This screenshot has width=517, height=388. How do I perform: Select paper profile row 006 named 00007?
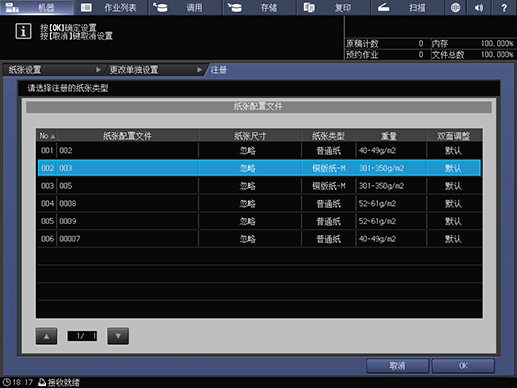point(259,239)
